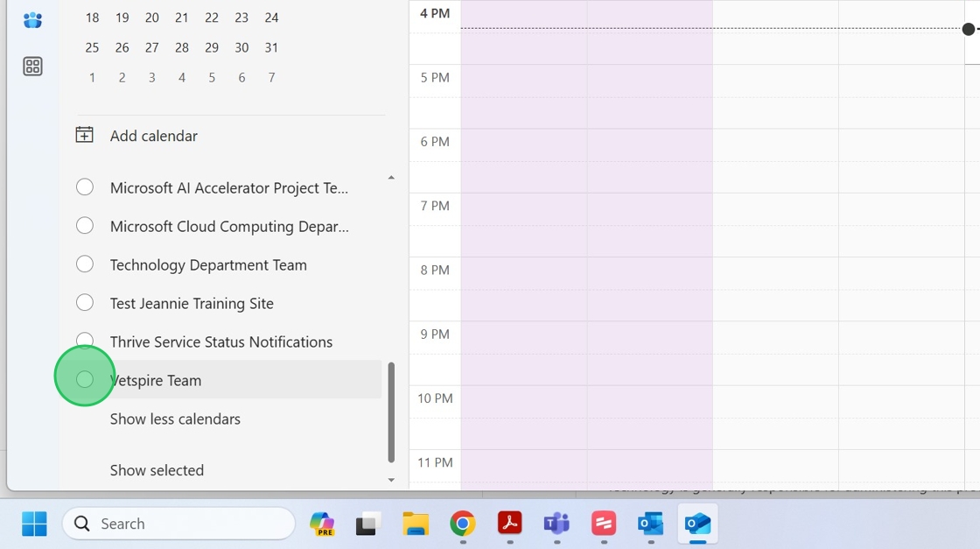Click the Add calendar icon
Screen dimensions: 980x549
tap(84, 135)
